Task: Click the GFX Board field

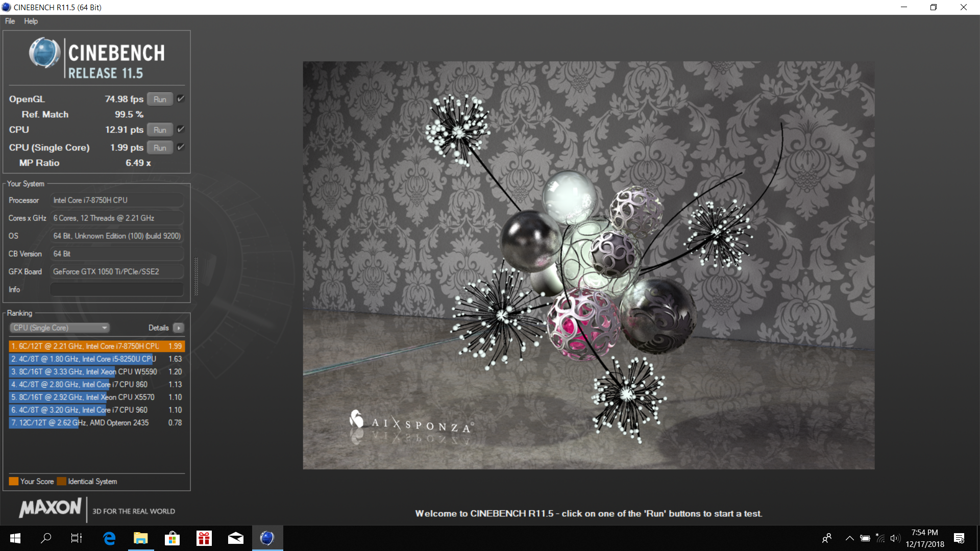Action: [117, 271]
